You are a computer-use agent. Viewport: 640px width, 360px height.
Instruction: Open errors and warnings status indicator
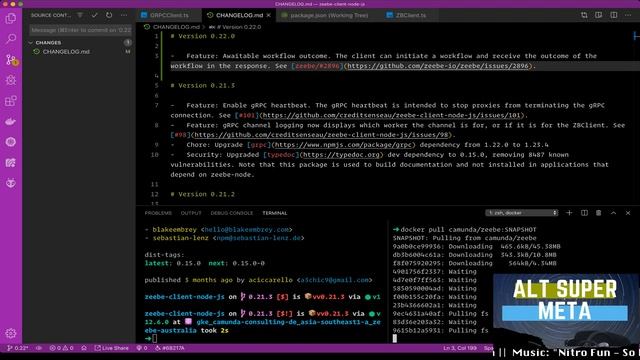coord(61,348)
